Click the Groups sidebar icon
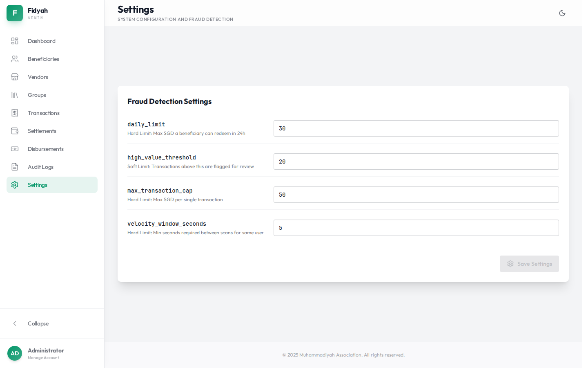 tap(15, 95)
